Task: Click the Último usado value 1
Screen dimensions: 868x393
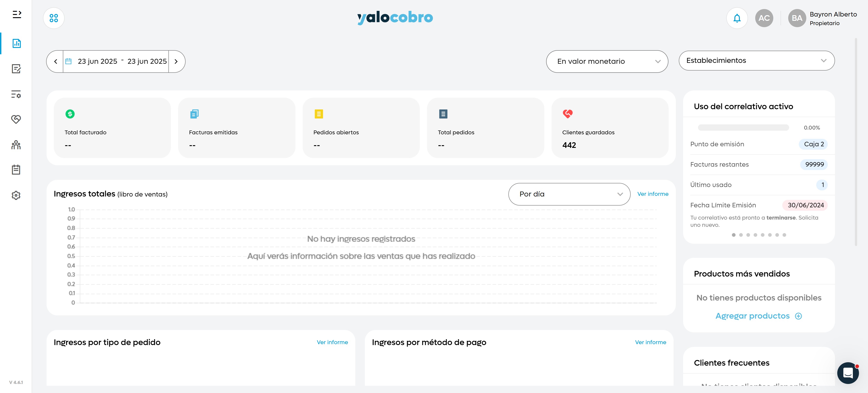Action: point(822,185)
